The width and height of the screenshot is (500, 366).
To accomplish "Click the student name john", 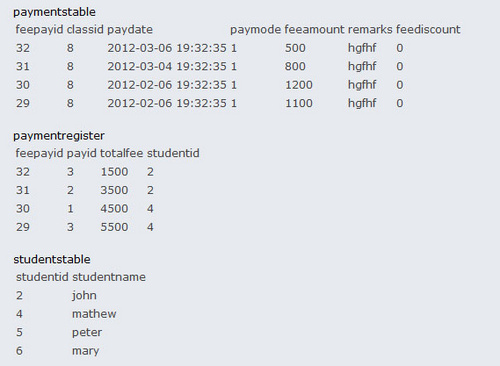I will tap(84, 296).
